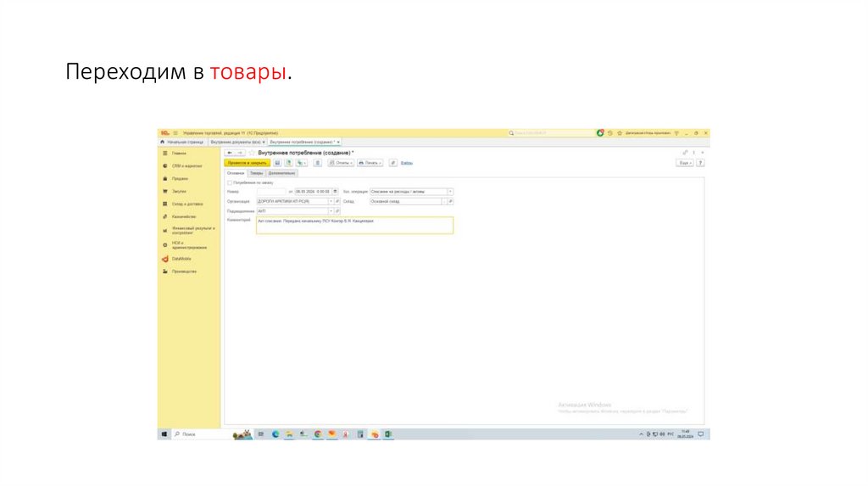Close the form with the form's x icon
This screenshot has width=868, height=487.
(703, 153)
